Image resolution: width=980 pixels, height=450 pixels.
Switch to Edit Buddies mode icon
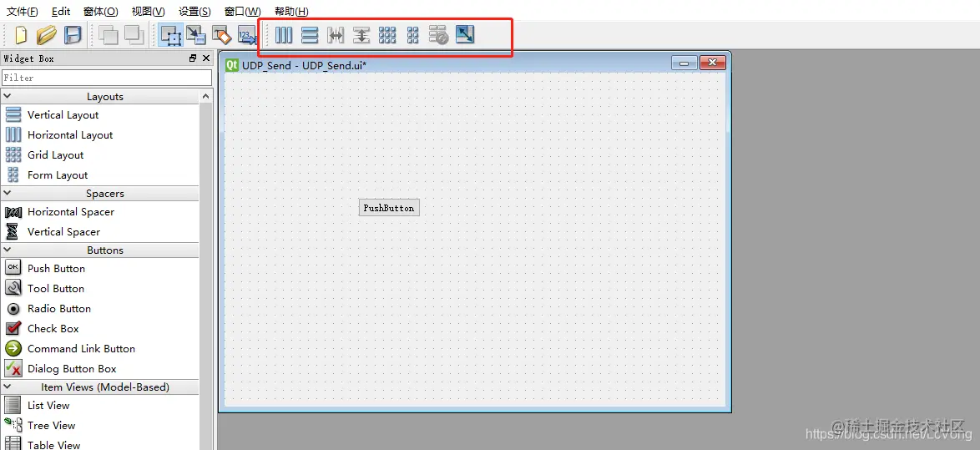point(222,35)
